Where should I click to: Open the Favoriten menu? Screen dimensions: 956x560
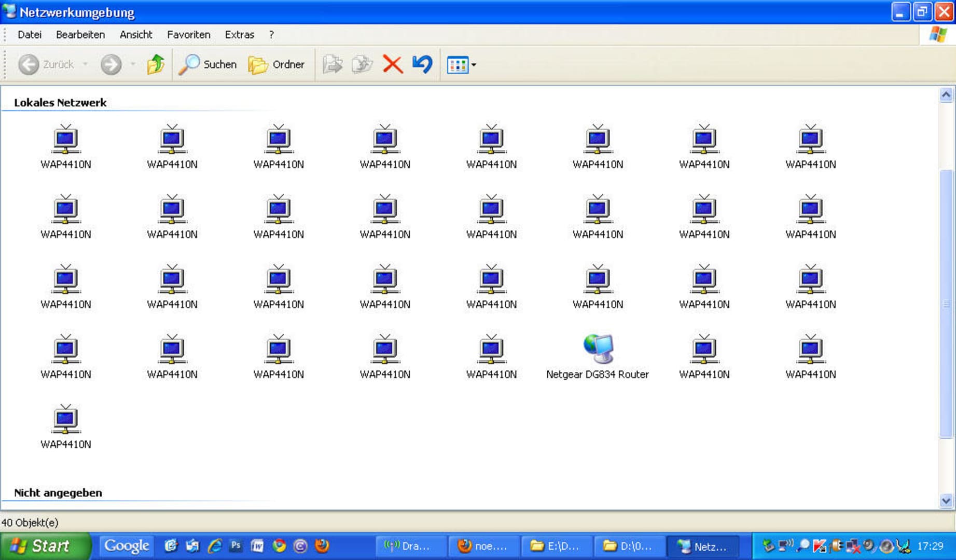[188, 35]
